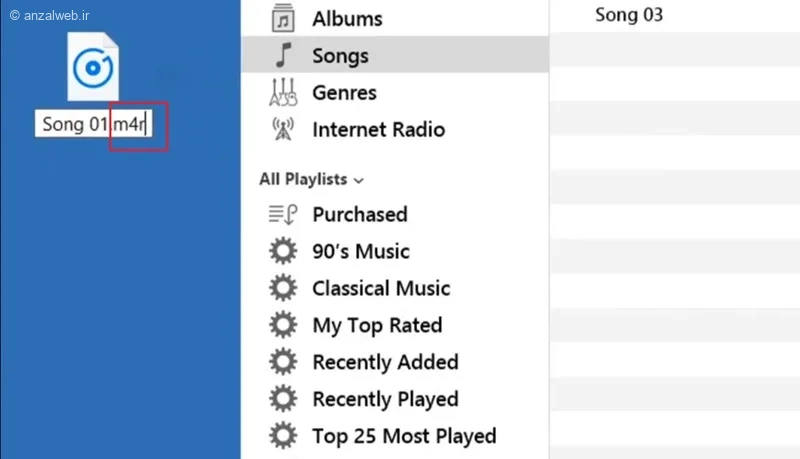Click the Classical Music gear icon
The image size is (800, 459).
click(283, 288)
